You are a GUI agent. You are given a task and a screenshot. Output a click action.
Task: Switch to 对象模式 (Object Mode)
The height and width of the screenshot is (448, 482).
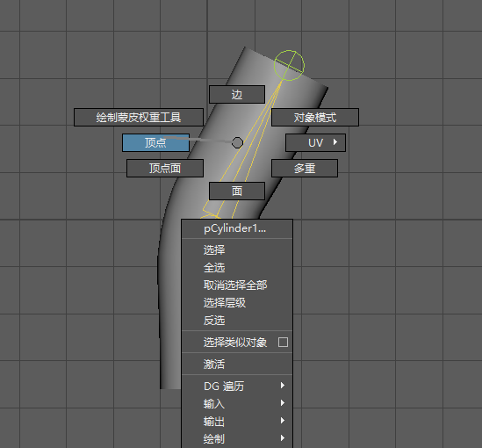tap(315, 117)
